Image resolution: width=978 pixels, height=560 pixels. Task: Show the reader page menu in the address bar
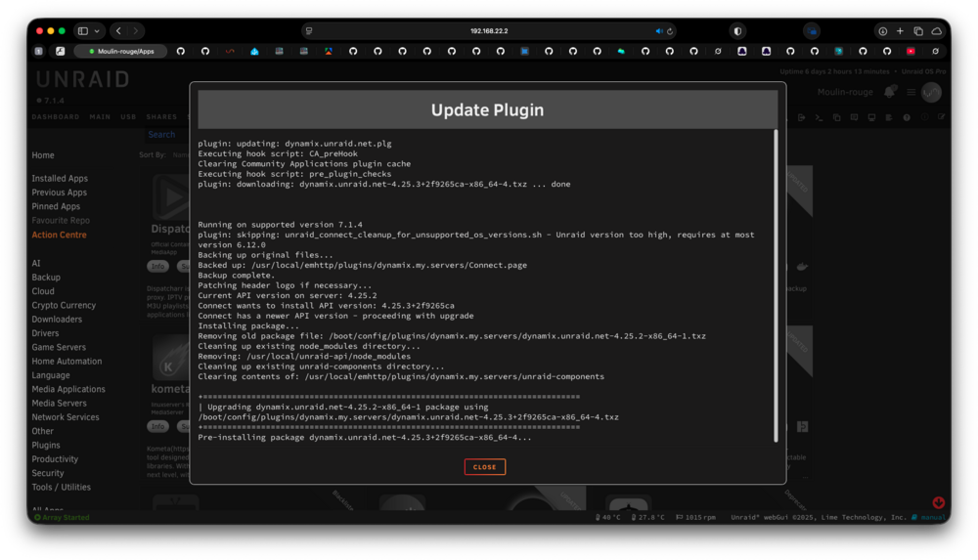coord(309,30)
